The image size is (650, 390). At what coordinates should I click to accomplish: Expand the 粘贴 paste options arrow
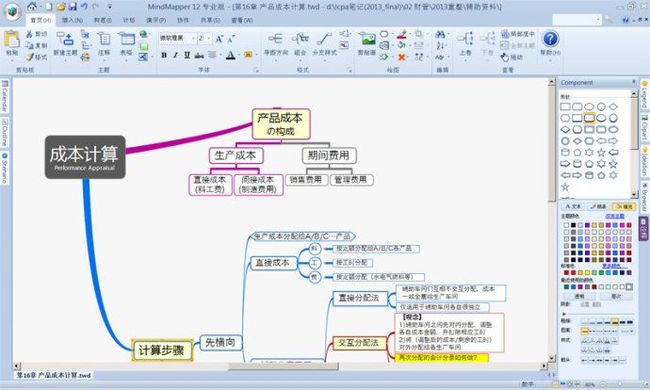(12, 61)
